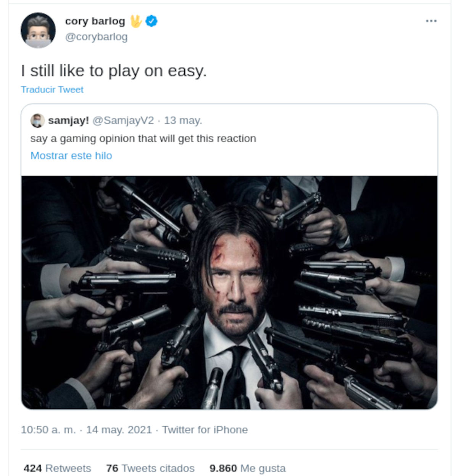This screenshot has height=476, width=458.
Task: Click the quoted tweet text
Action: tap(143, 138)
